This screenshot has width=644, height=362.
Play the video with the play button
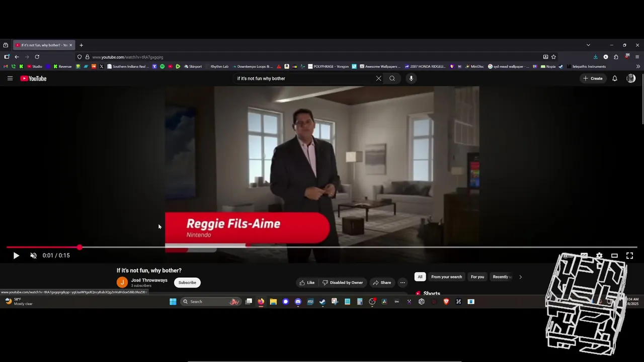(x=16, y=255)
